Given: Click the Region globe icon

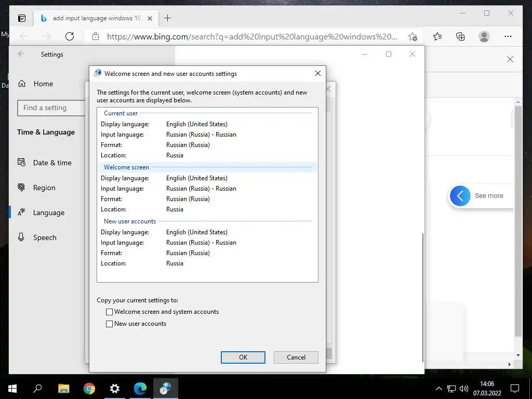Looking at the screenshot, I should click(21, 187).
